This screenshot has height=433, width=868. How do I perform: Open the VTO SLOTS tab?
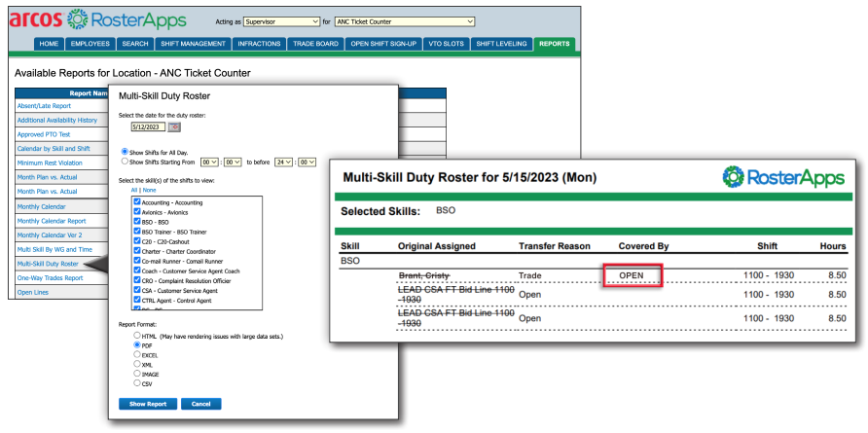pos(447,44)
